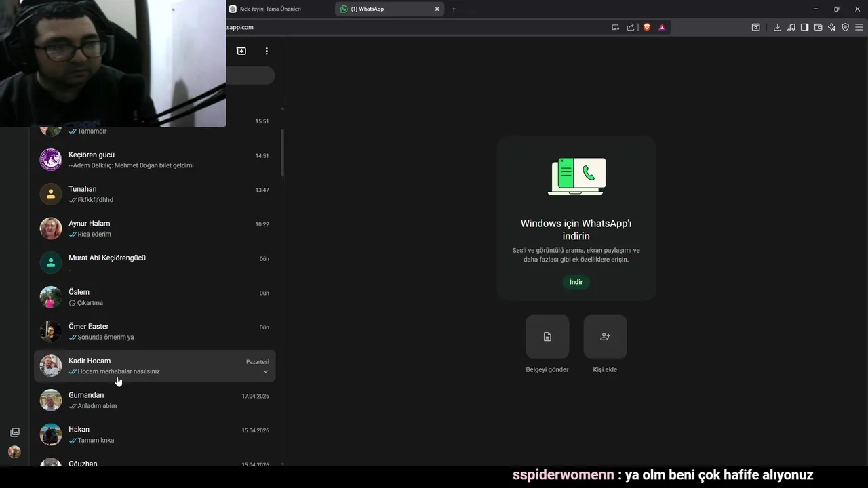Close the WhatsApp browser tab
Image resolution: width=868 pixels, height=488 pixels.
pos(437,9)
